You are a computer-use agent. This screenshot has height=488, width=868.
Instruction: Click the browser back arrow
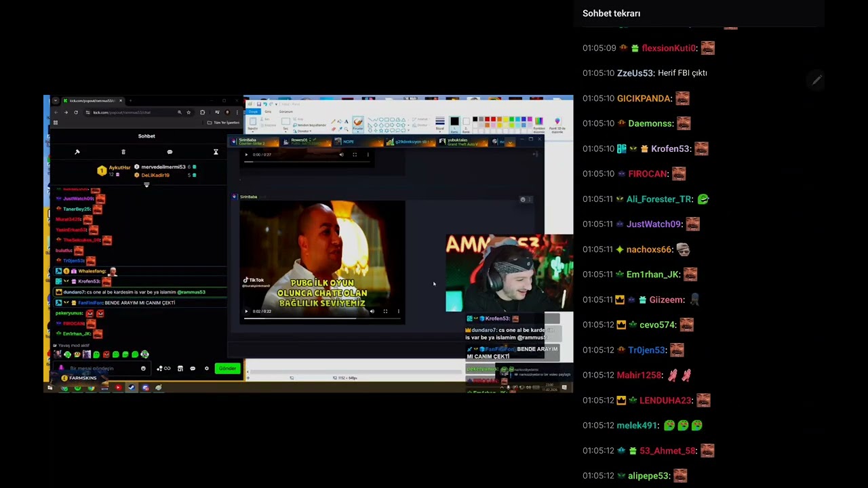(56, 113)
